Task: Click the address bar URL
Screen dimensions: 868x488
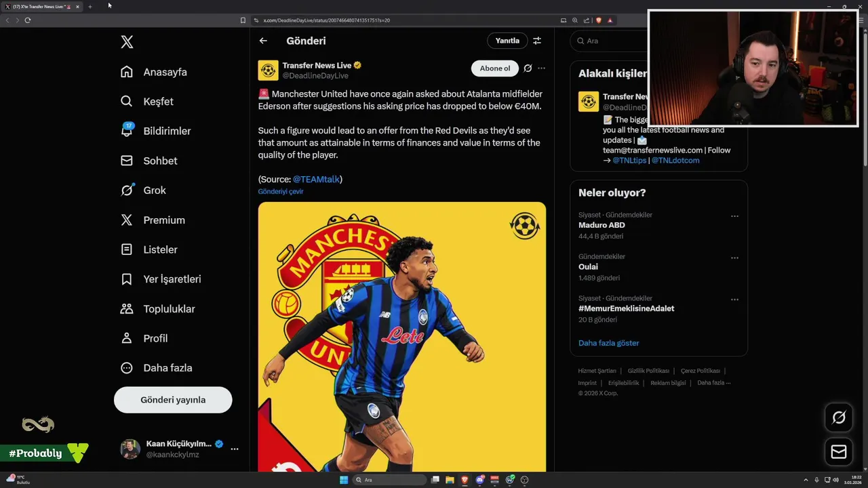Action: click(x=327, y=20)
